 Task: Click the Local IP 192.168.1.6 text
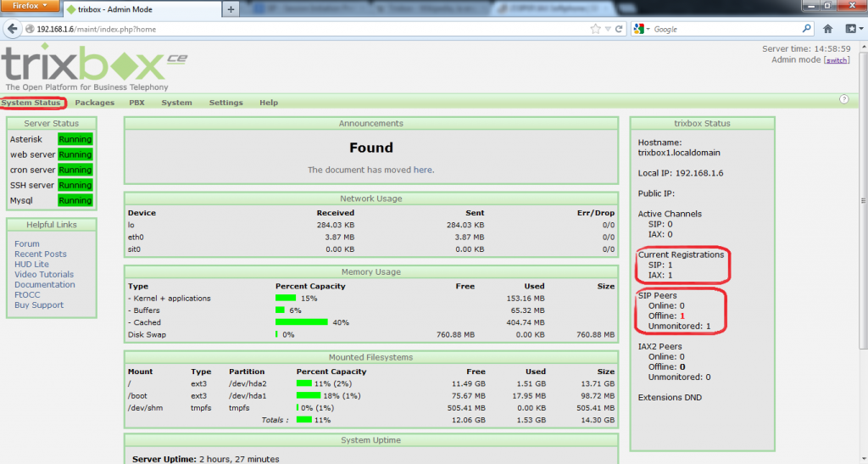pyautogui.click(x=681, y=173)
